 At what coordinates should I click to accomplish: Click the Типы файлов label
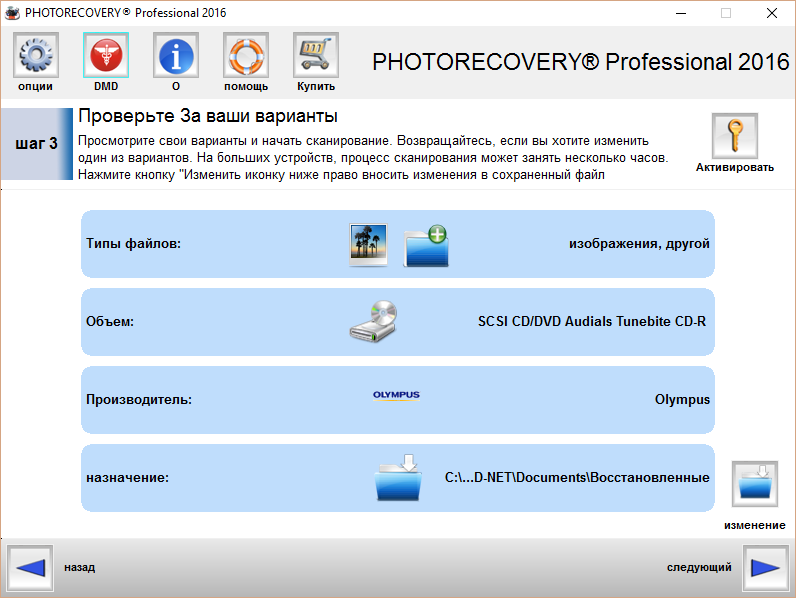pyautogui.click(x=134, y=244)
